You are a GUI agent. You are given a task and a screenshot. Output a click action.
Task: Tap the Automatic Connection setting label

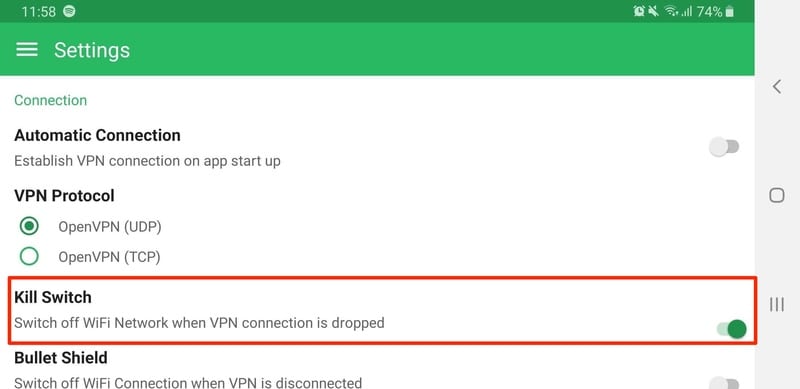(x=97, y=135)
